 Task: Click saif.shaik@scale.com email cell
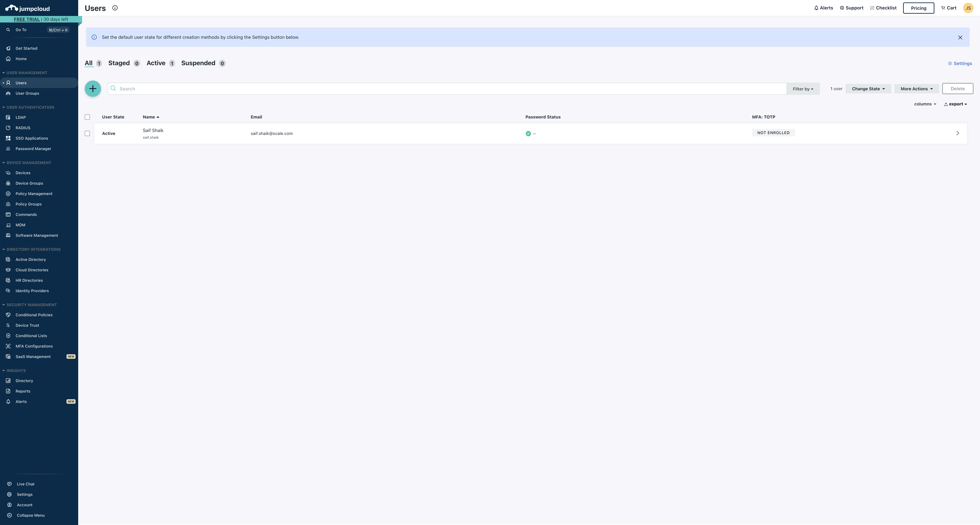click(x=272, y=134)
